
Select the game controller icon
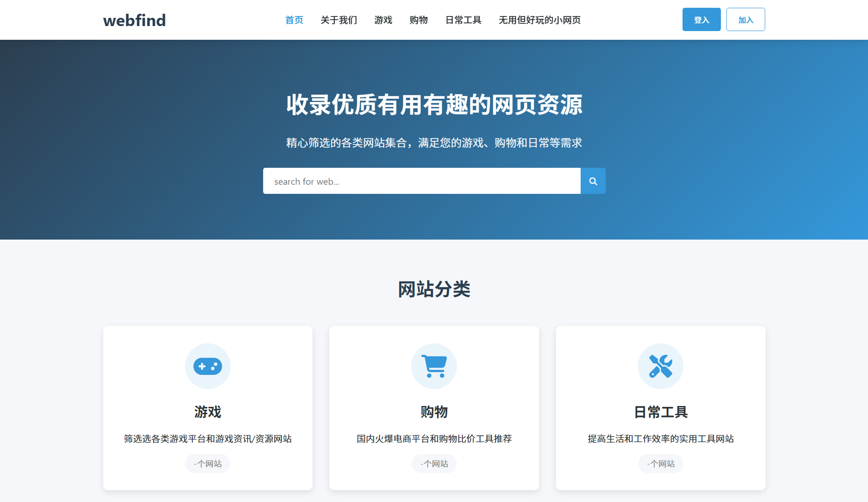208,366
